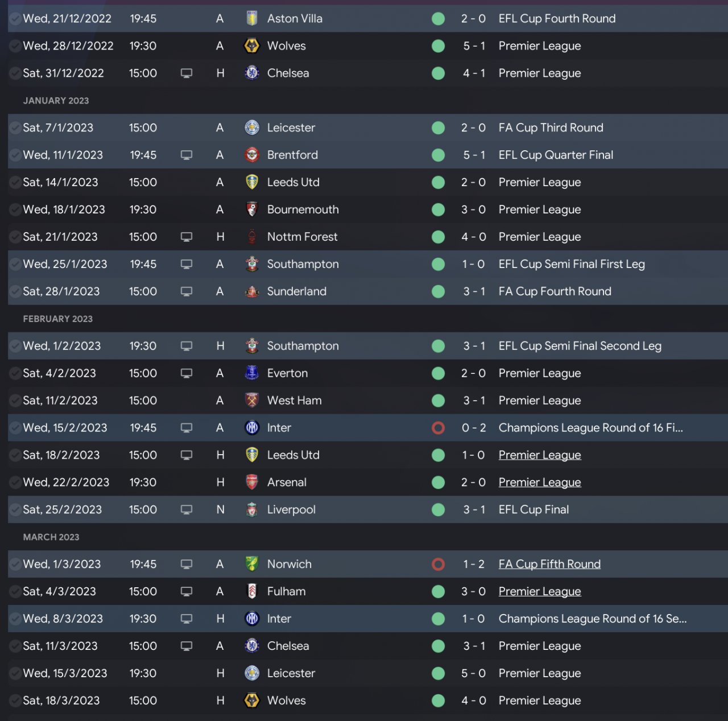Screen dimensions: 728x721
Task: Click the West Ham club badge
Action: [252, 401]
